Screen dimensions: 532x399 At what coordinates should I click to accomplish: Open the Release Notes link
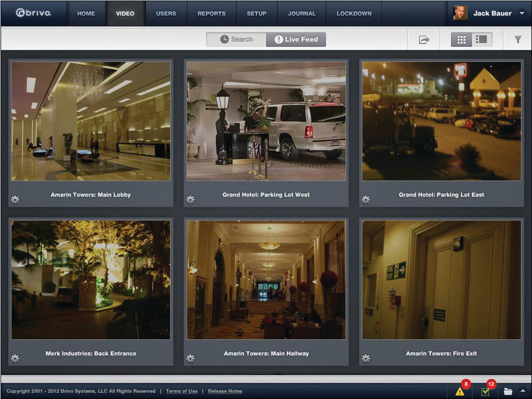click(x=225, y=391)
